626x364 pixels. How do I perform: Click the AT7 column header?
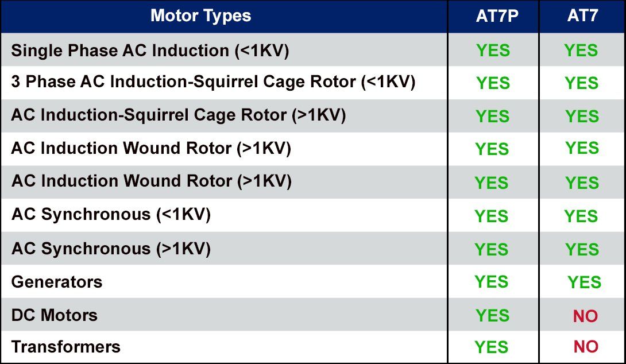click(x=582, y=16)
